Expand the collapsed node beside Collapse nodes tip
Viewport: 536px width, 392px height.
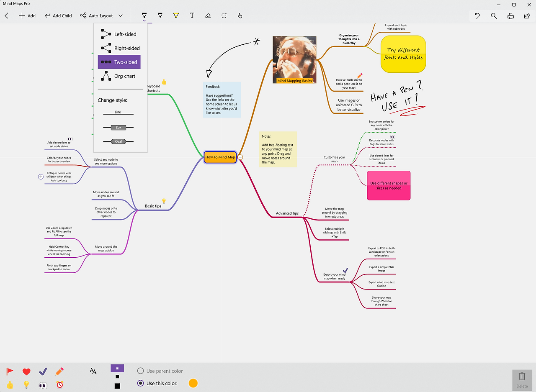tap(41, 177)
